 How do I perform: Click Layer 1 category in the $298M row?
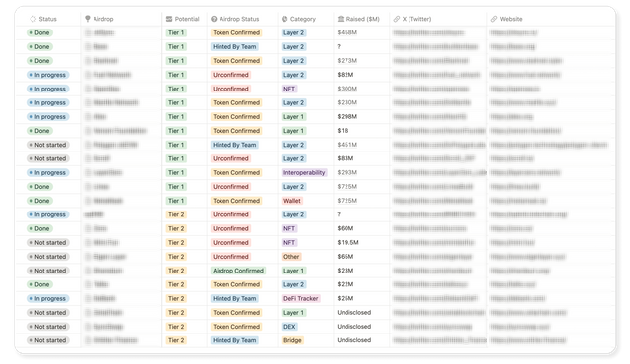(293, 117)
